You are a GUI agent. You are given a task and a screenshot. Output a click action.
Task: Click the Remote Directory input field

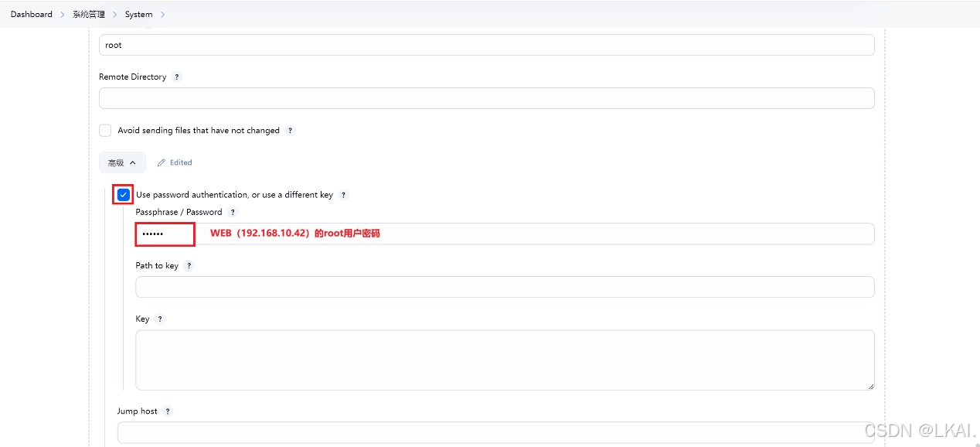coord(487,98)
